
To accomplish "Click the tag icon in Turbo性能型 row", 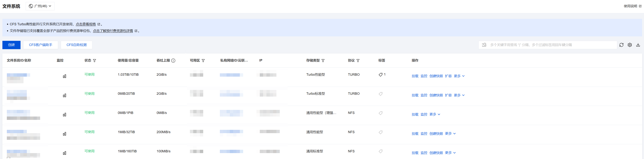I will [381, 75].
